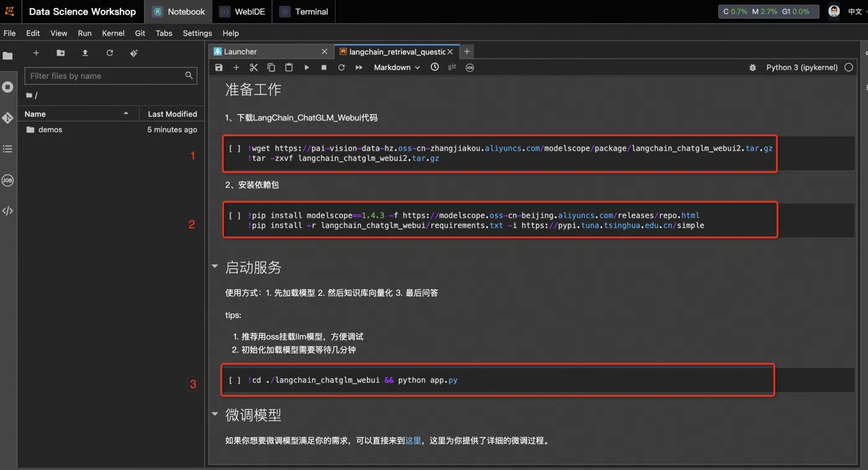Sort files by Name column
The width and height of the screenshot is (868, 470).
point(77,114)
